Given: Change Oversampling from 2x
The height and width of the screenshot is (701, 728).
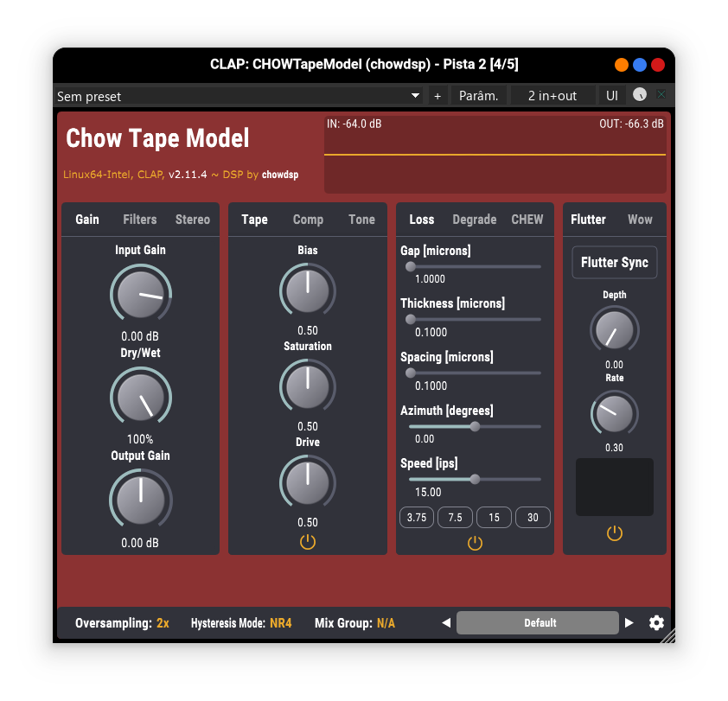Looking at the screenshot, I should click(x=163, y=622).
